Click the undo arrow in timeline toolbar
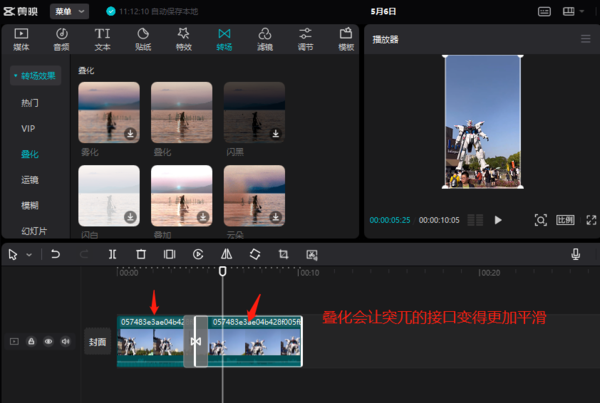The height and width of the screenshot is (403, 600). point(55,255)
